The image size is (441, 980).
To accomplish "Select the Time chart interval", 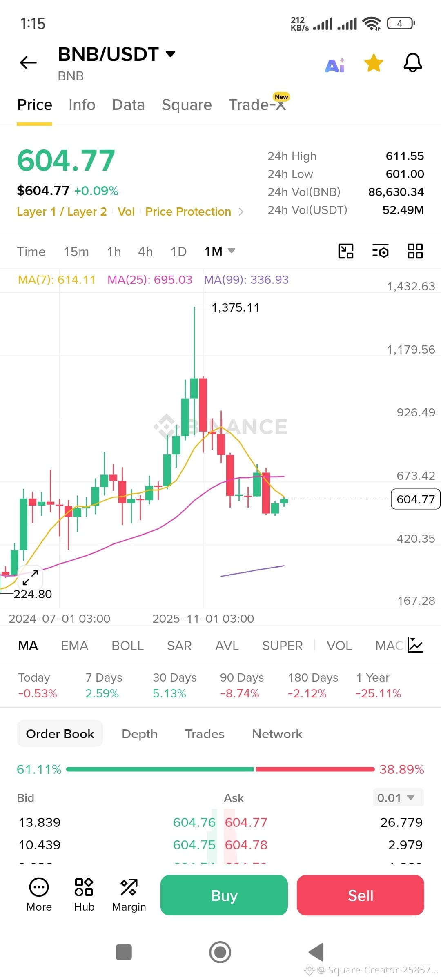I will (x=31, y=252).
